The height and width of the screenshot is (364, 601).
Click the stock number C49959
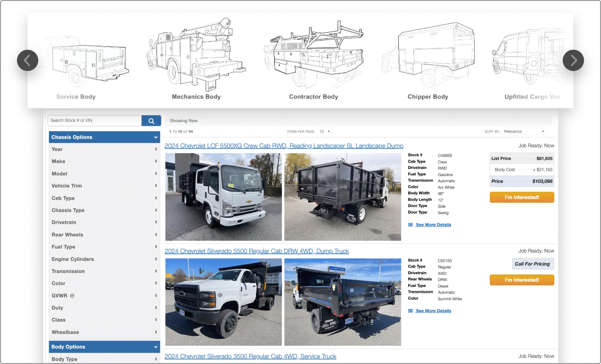tap(445, 155)
